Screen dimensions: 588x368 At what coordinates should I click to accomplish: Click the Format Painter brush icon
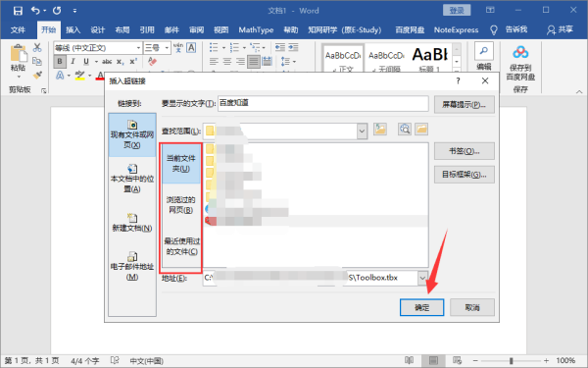click(x=37, y=76)
